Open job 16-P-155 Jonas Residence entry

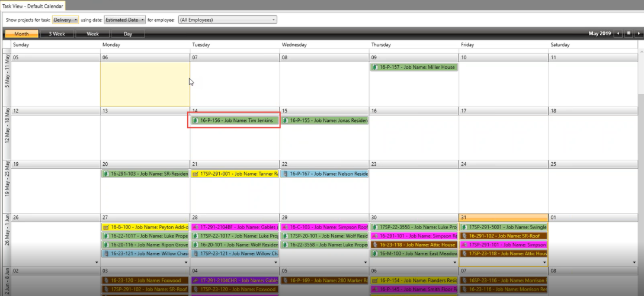[325, 121]
